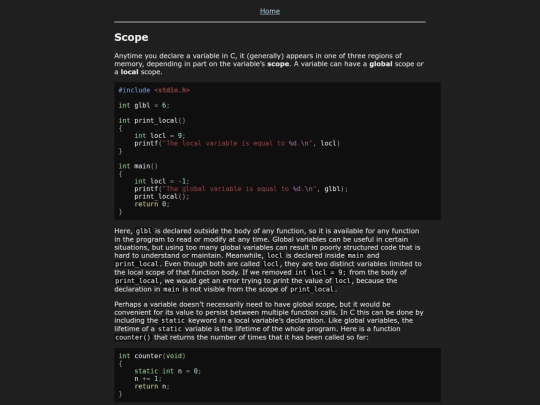Click inline code 'int locl = 9;' in paragraph

click(321, 272)
